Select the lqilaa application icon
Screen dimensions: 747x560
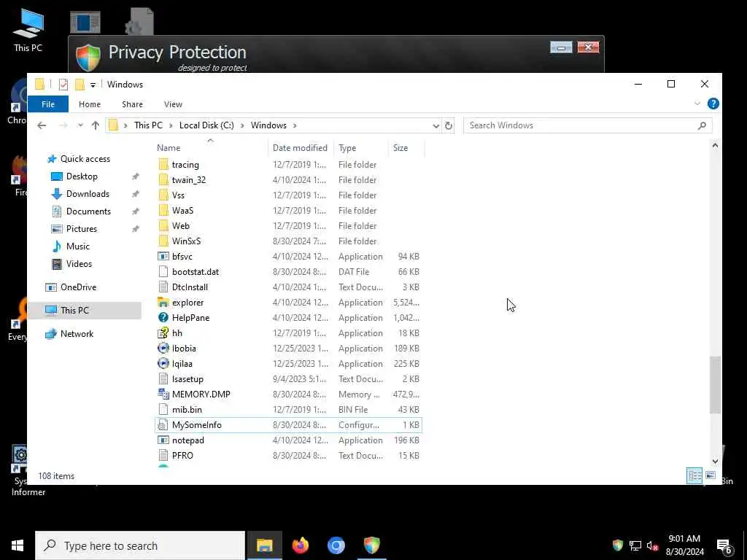tap(163, 364)
